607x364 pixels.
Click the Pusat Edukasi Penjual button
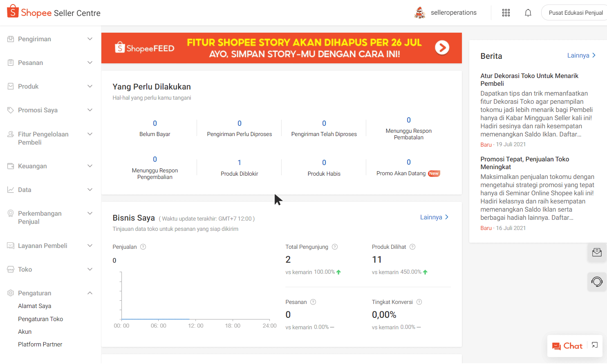(576, 13)
